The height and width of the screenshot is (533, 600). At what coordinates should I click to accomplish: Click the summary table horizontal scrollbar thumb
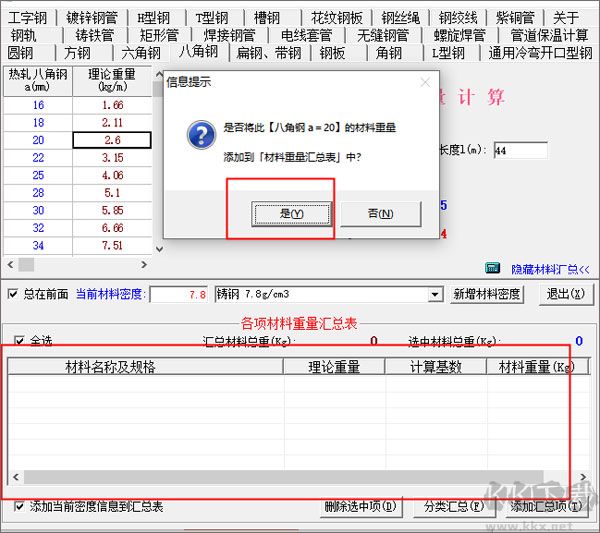[x=284, y=477]
